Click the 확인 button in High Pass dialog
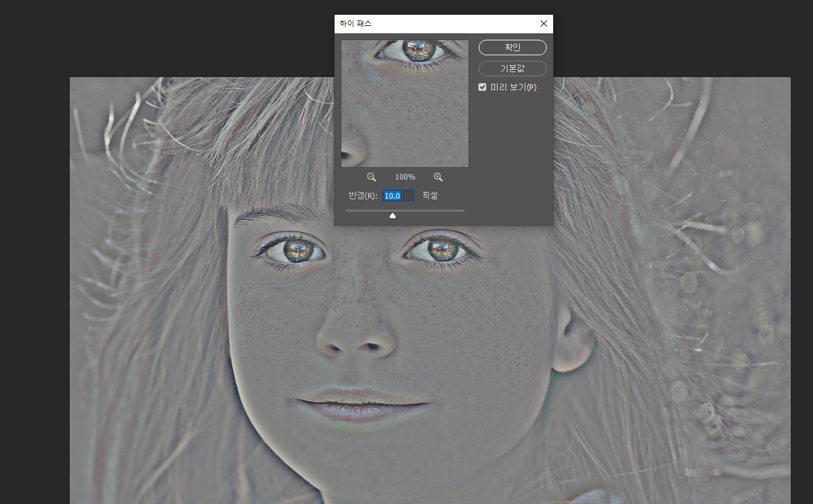 pyautogui.click(x=512, y=48)
